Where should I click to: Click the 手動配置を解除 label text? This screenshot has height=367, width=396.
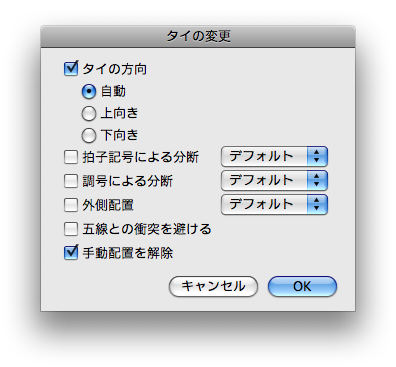click(128, 253)
